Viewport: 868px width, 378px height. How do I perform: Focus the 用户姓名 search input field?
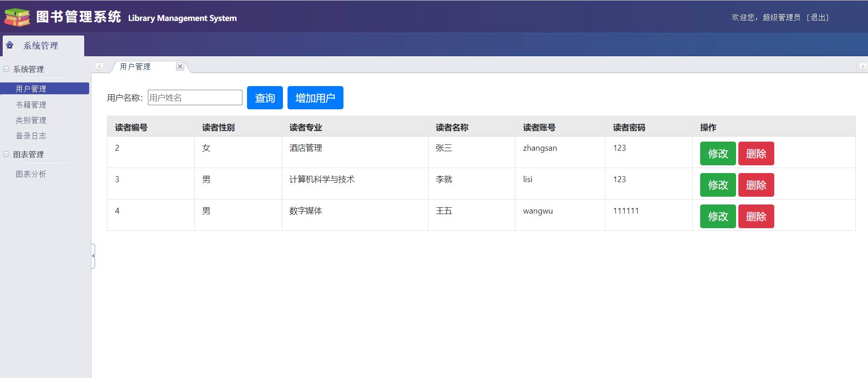tap(195, 97)
